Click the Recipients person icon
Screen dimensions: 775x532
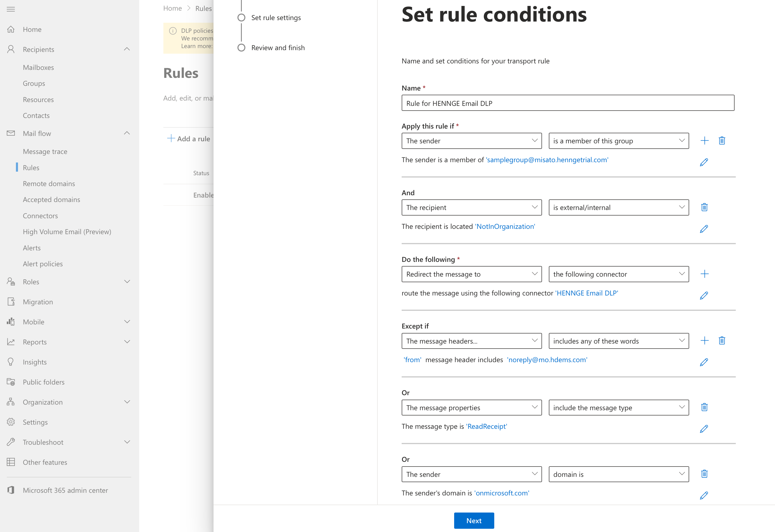pos(11,49)
